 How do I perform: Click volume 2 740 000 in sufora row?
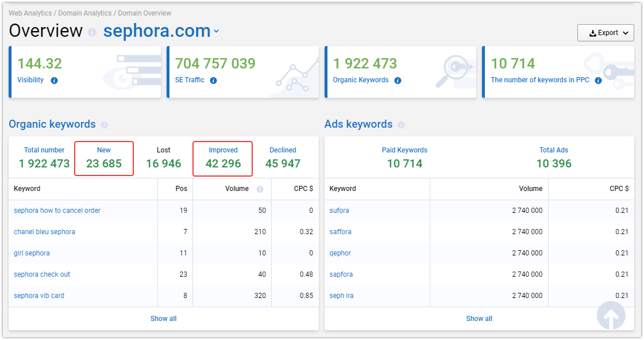(527, 211)
